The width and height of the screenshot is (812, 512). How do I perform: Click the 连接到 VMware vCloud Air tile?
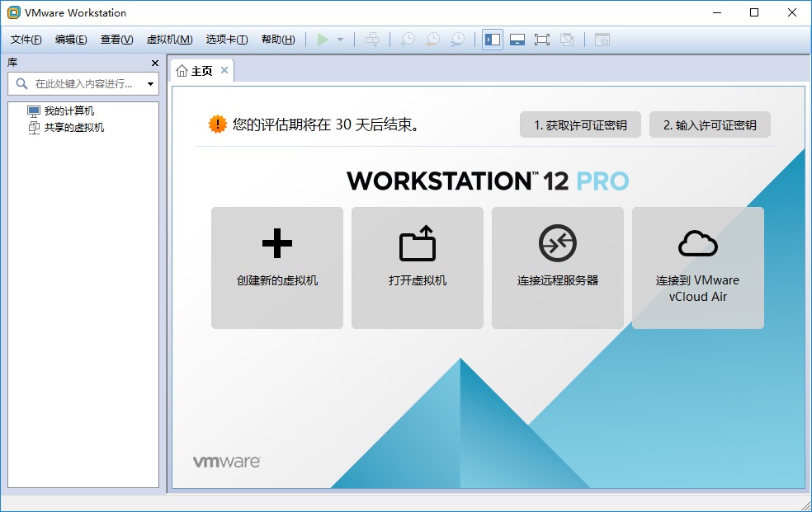698,268
